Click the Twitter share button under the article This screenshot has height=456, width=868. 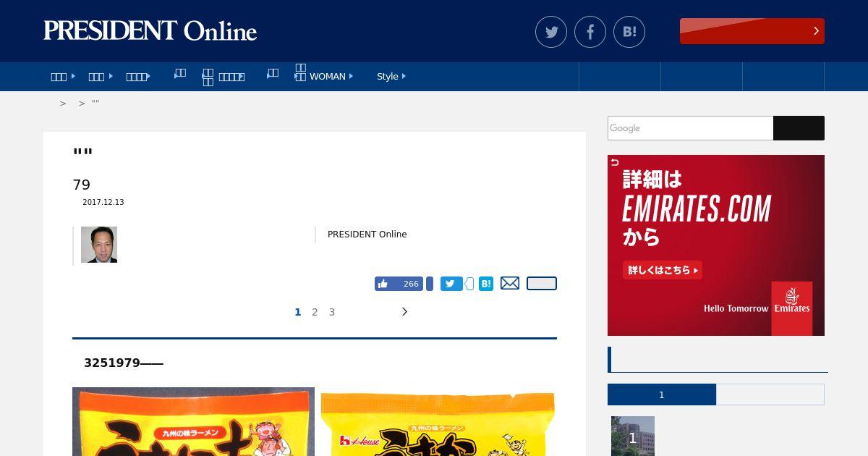[x=451, y=284]
